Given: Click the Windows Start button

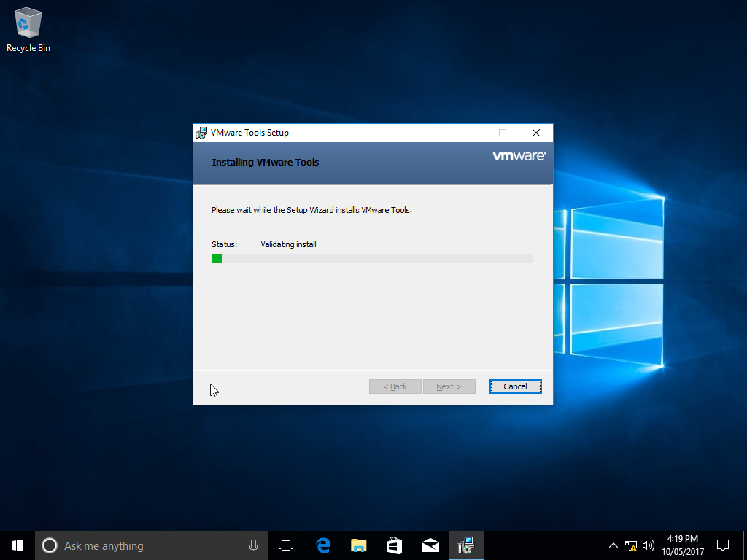Looking at the screenshot, I should tap(18, 545).
